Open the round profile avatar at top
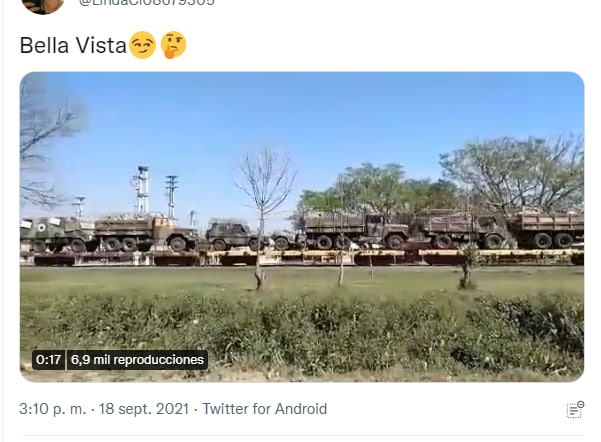Image resolution: width=601 pixels, height=442 pixels. (43, 6)
